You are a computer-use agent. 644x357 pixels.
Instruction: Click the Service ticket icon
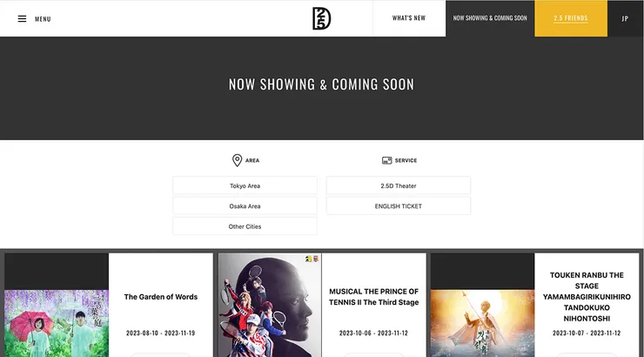tap(387, 160)
